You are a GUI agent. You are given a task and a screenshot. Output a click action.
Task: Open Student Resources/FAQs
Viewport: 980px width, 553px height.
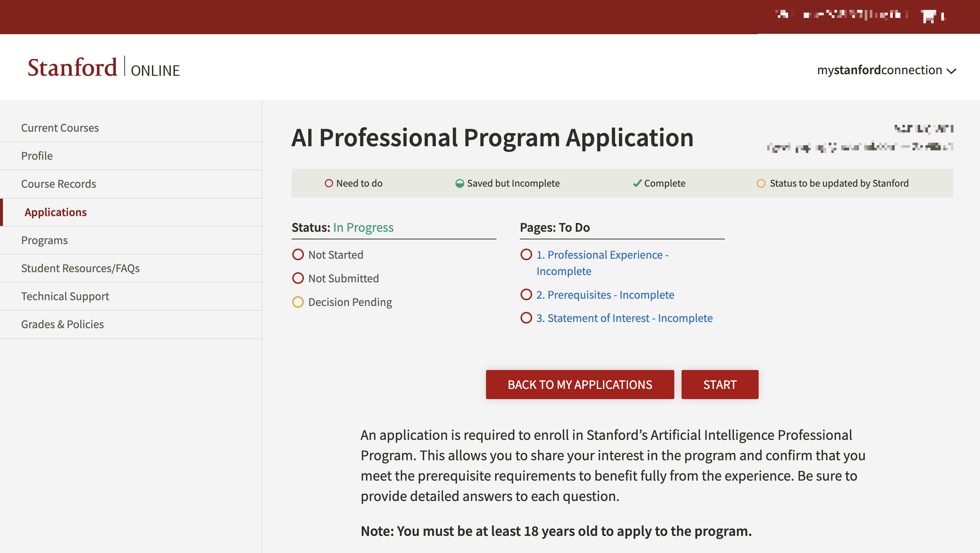80,268
